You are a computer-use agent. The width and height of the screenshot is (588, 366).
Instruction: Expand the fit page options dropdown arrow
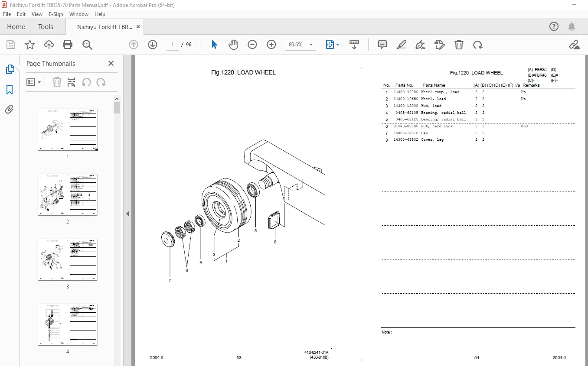[x=338, y=45]
